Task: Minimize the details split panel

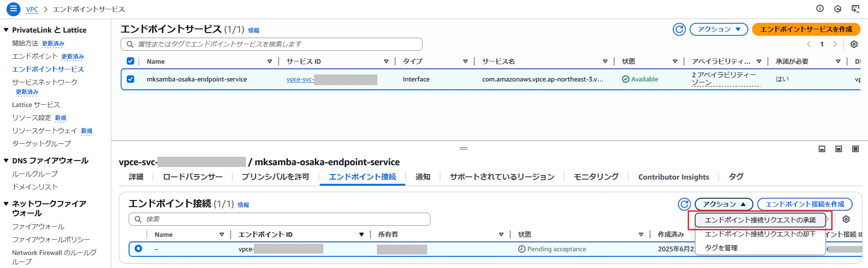Action: point(822,149)
